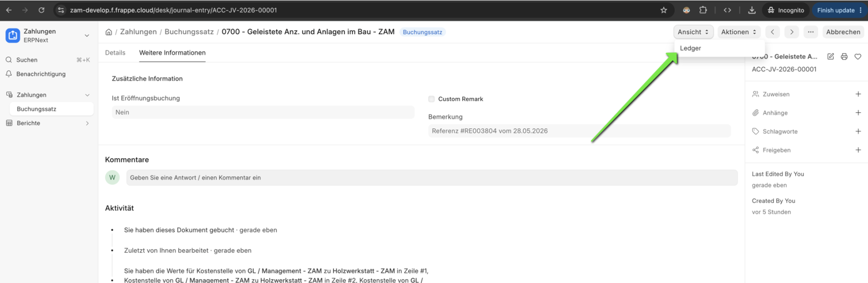Image resolution: width=868 pixels, height=283 pixels.
Task: Click the Aktivität heading
Action: (119, 208)
